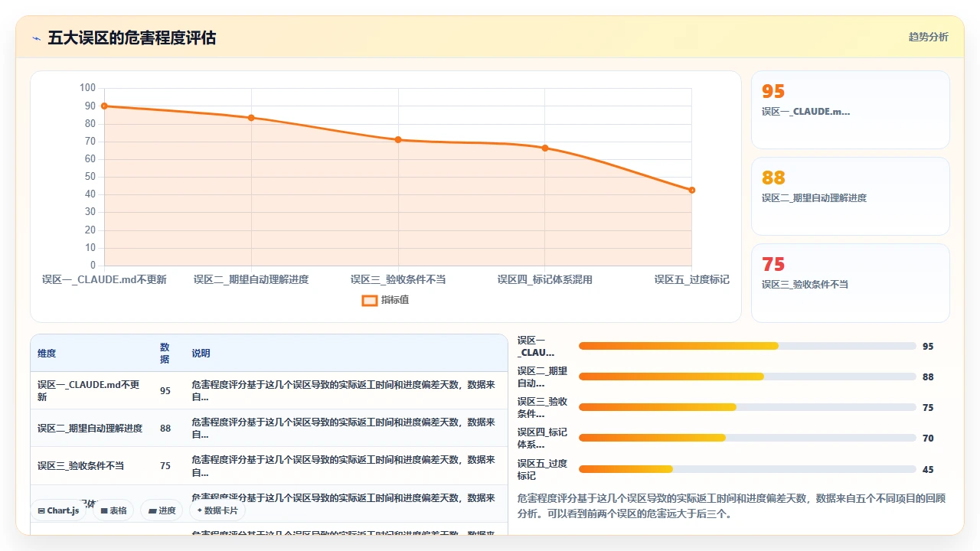Click the table value 75
The image size is (980, 551).
[165, 466]
